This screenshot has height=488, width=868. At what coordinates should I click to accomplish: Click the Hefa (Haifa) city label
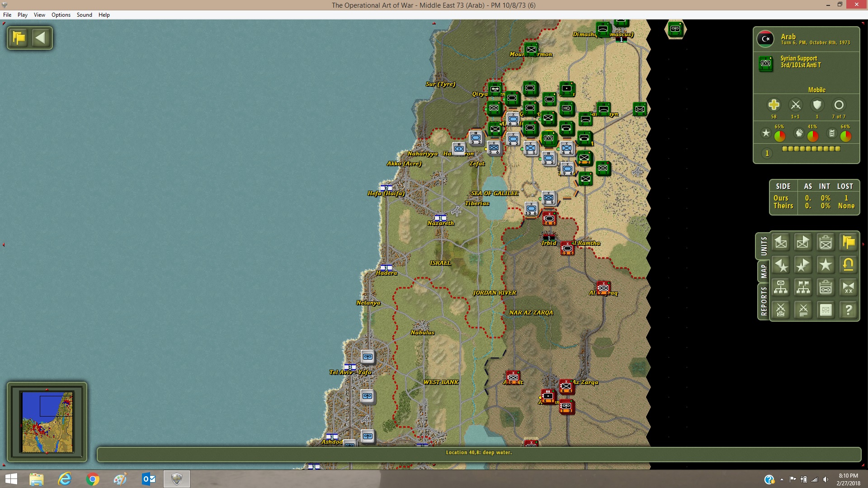click(386, 193)
